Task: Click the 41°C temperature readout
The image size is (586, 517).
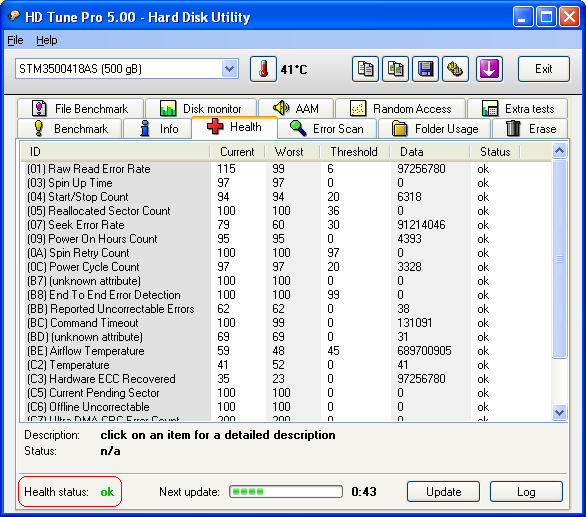Action: [x=294, y=70]
